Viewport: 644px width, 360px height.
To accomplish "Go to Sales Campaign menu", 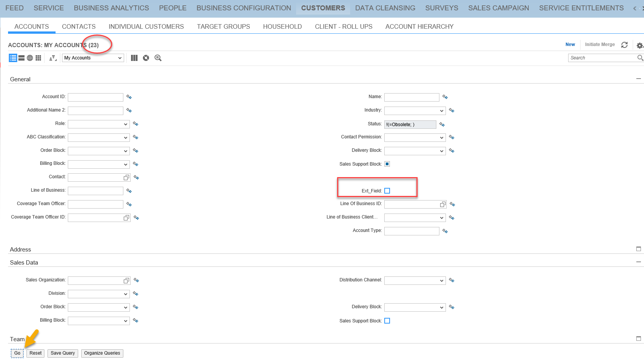I will coord(498,8).
